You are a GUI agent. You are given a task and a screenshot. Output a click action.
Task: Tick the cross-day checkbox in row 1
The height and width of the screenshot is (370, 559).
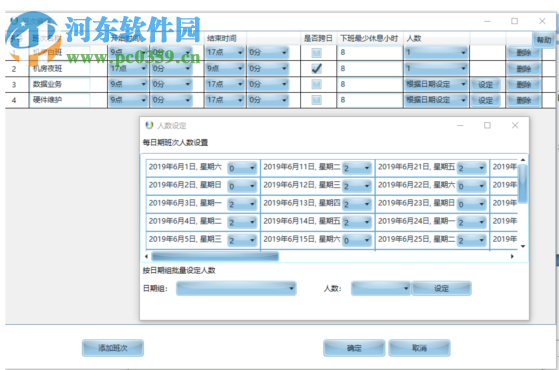[x=317, y=53]
